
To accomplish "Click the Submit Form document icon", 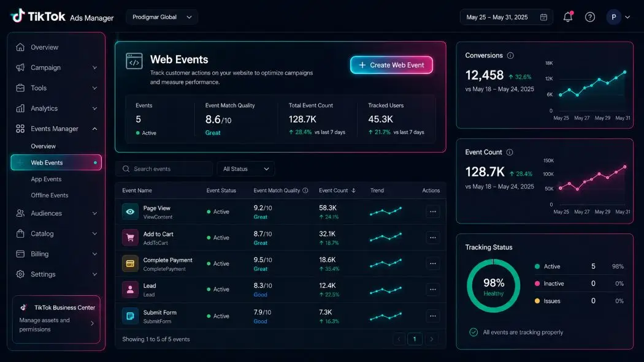I will point(130,316).
